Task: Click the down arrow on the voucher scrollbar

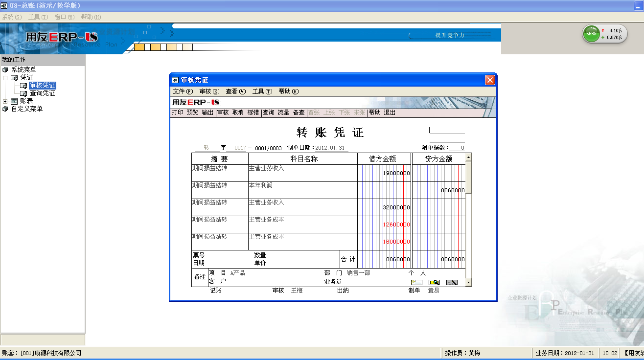Action: [468, 282]
